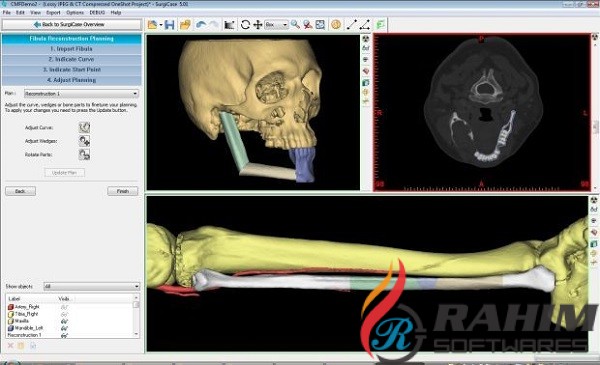This screenshot has width=600, height=365.
Task: Open the Edit menu
Action: pos(20,13)
